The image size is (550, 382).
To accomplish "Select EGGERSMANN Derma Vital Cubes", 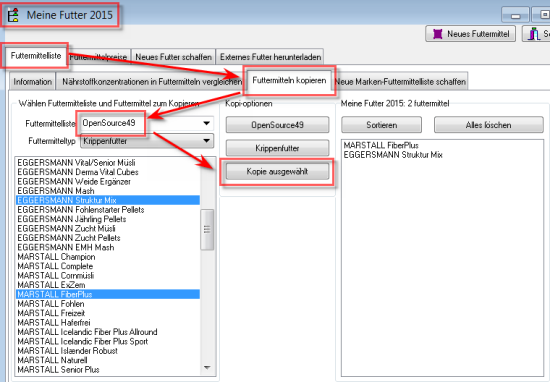I will pos(108,172).
